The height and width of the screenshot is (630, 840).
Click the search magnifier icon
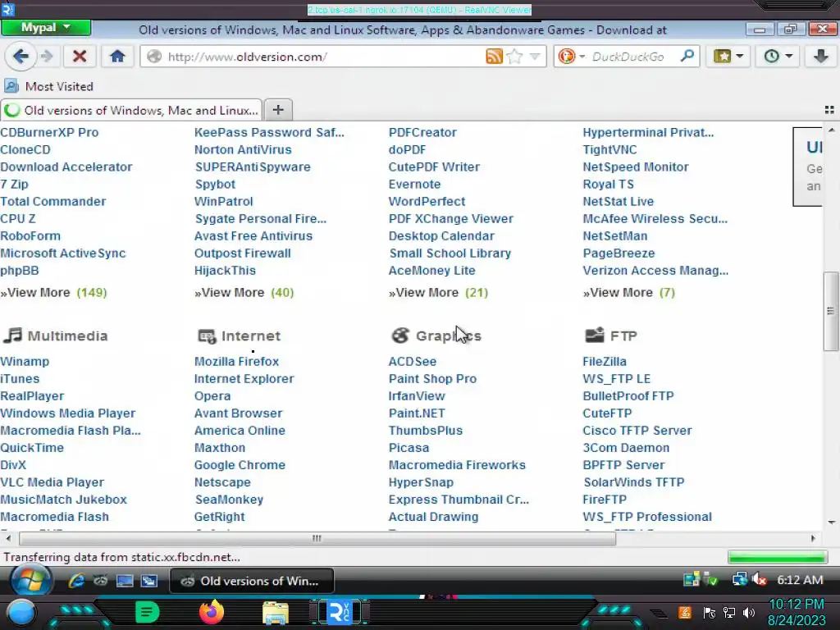pos(687,56)
